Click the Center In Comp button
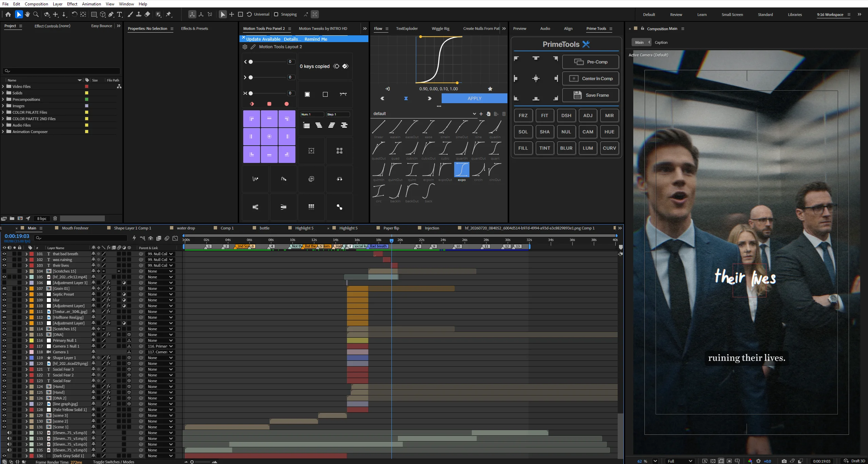This screenshot has width=868, height=464. (591, 78)
